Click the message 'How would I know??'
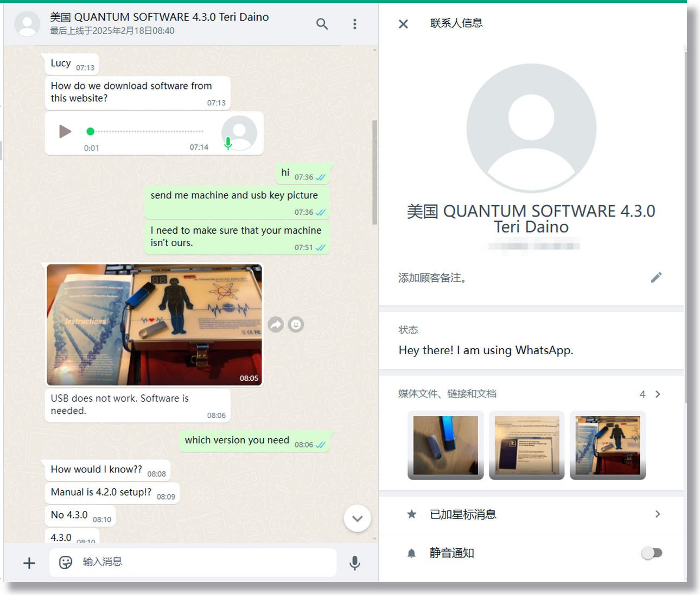 (x=108, y=470)
